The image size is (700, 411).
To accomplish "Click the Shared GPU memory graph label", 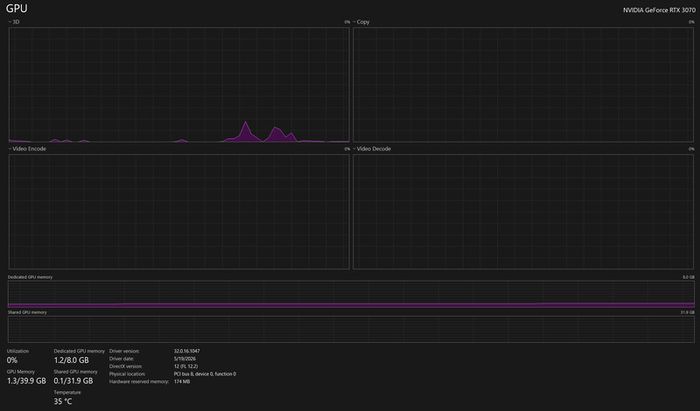I will point(27,312).
